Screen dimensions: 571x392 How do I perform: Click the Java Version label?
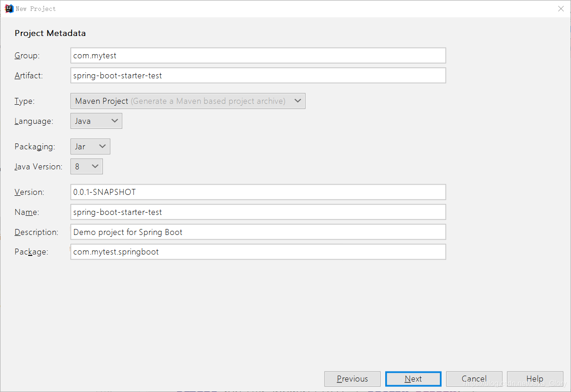tap(38, 167)
